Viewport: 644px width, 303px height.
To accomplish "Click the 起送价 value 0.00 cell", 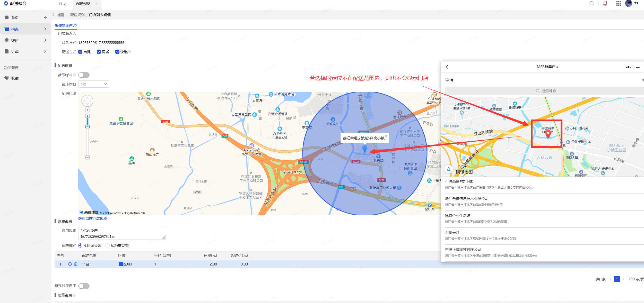I will point(244,264).
